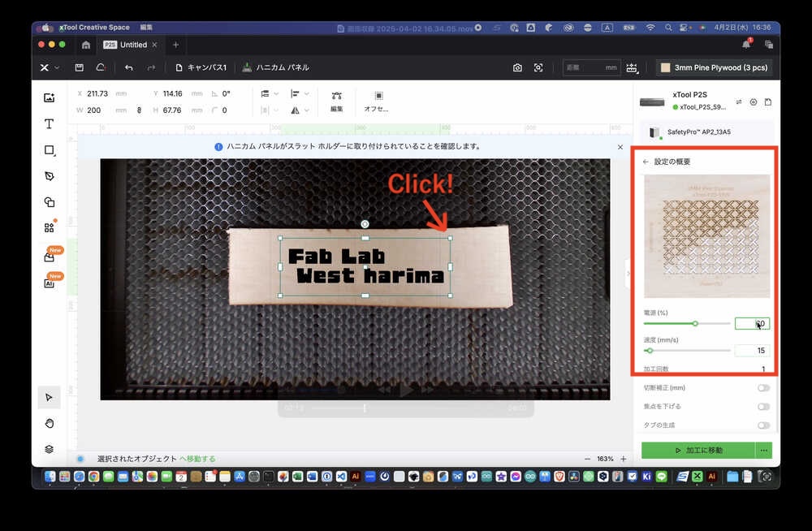812x531 pixels.
Task: Open the キャンバス1 canvas tab
Action: pos(201,67)
